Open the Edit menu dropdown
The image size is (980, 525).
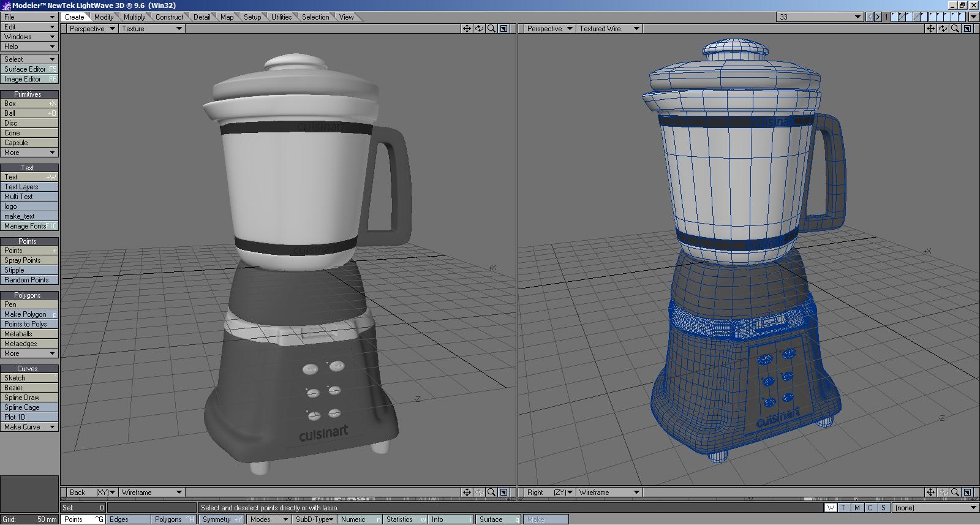pos(29,27)
